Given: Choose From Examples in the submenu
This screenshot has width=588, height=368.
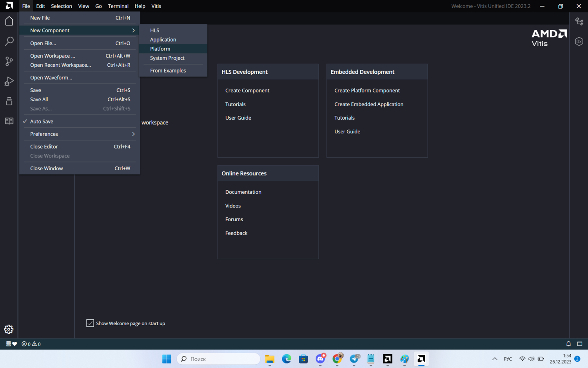Looking at the screenshot, I should [x=168, y=71].
